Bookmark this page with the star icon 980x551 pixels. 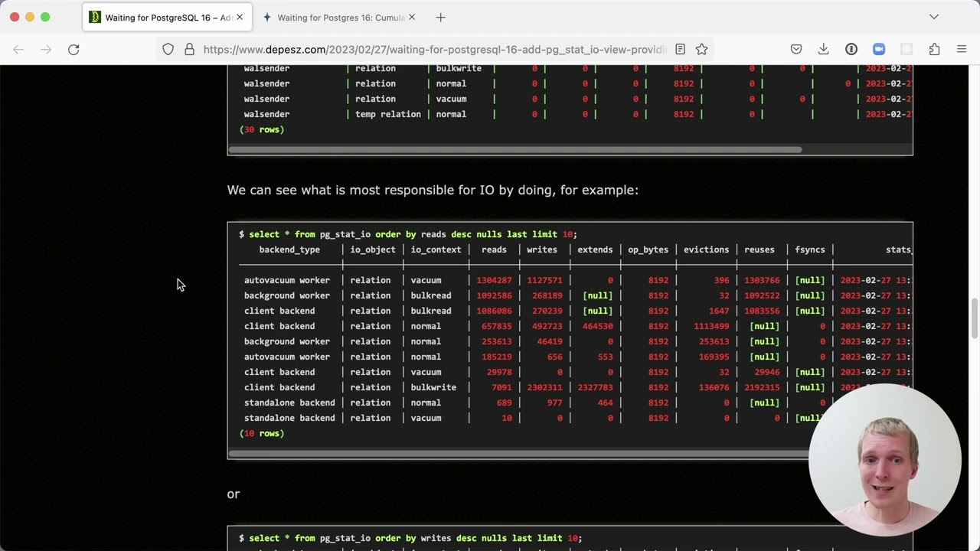[x=701, y=49]
